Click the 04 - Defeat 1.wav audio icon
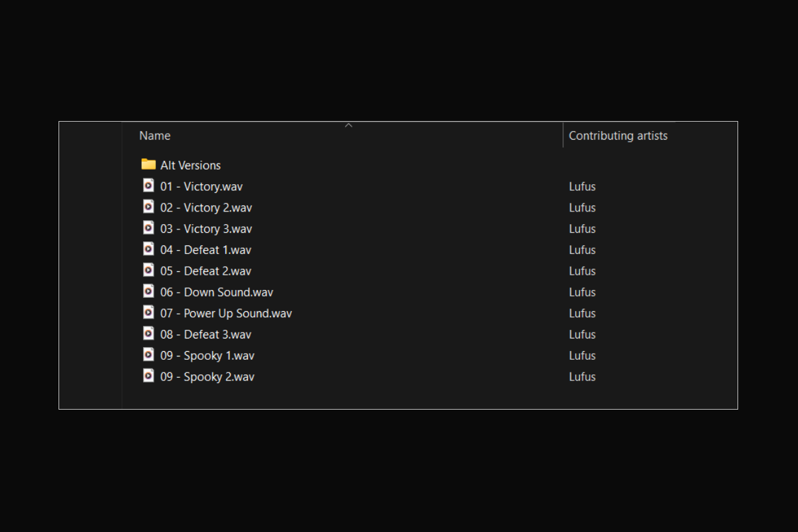 point(148,249)
